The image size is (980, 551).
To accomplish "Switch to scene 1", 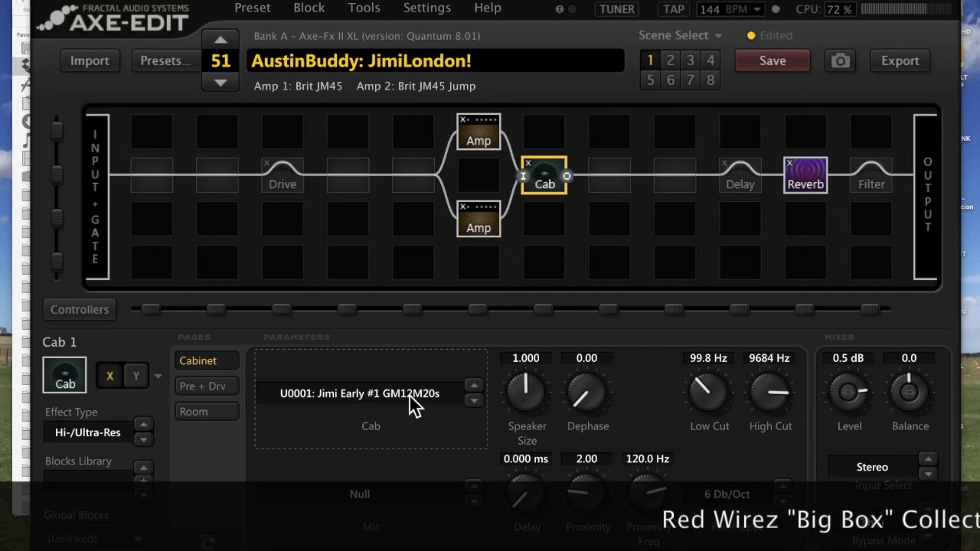I will pos(650,60).
